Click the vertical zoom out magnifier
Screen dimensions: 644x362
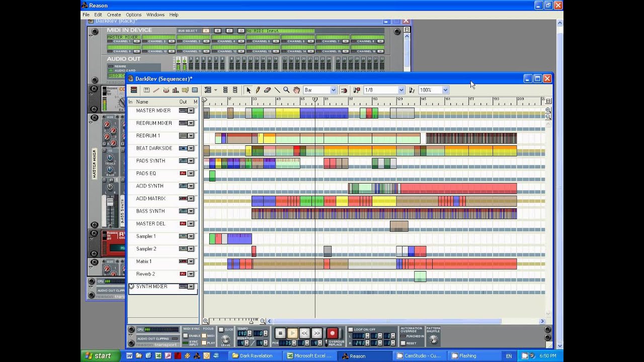point(548,117)
